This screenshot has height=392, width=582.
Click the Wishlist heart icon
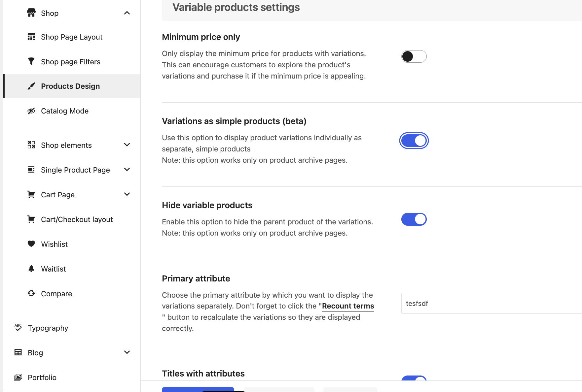click(x=31, y=244)
